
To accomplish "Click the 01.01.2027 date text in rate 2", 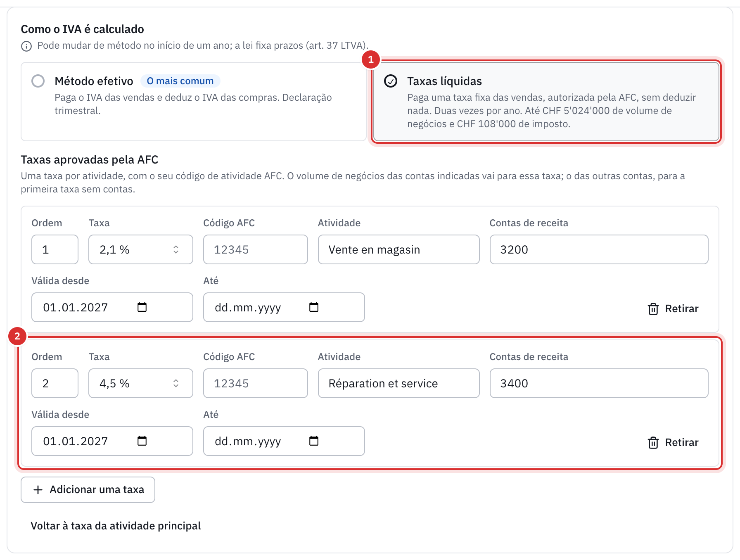I will coord(76,441).
